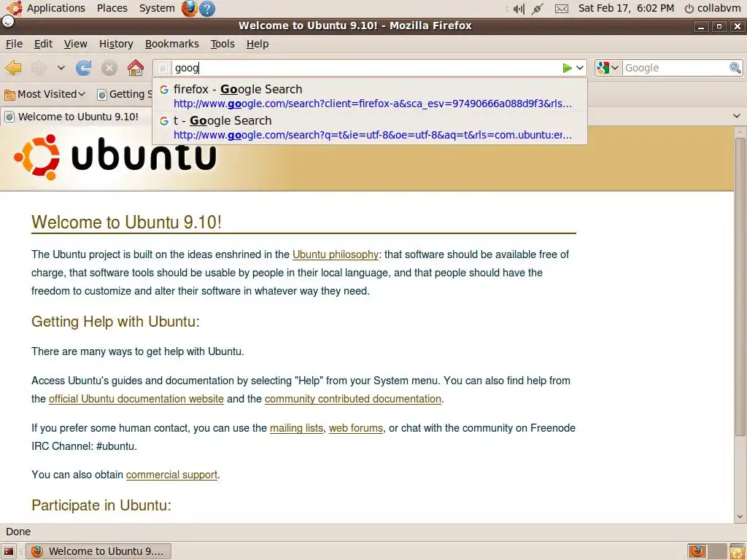The image size is (747, 560).
Task: Click the 'Participate in Ubuntu:' heading
Action: tap(101, 505)
